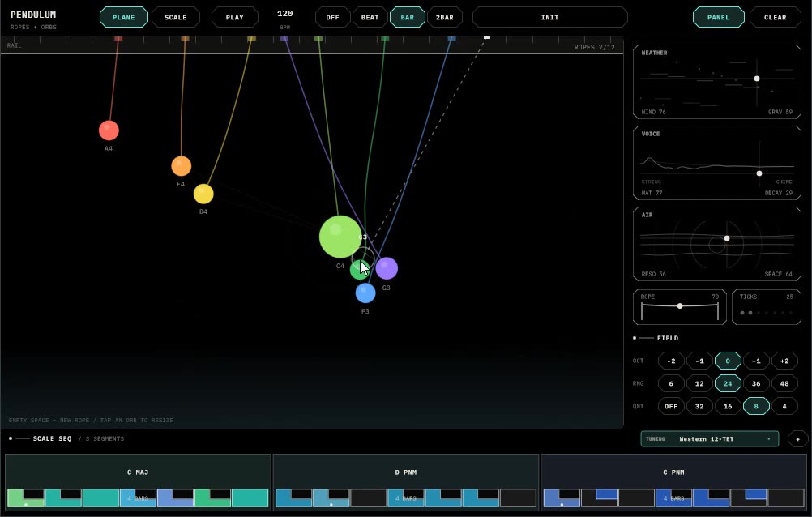This screenshot has height=517, width=812.
Task: Click the TICKS dots control
Action: [767, 313]
